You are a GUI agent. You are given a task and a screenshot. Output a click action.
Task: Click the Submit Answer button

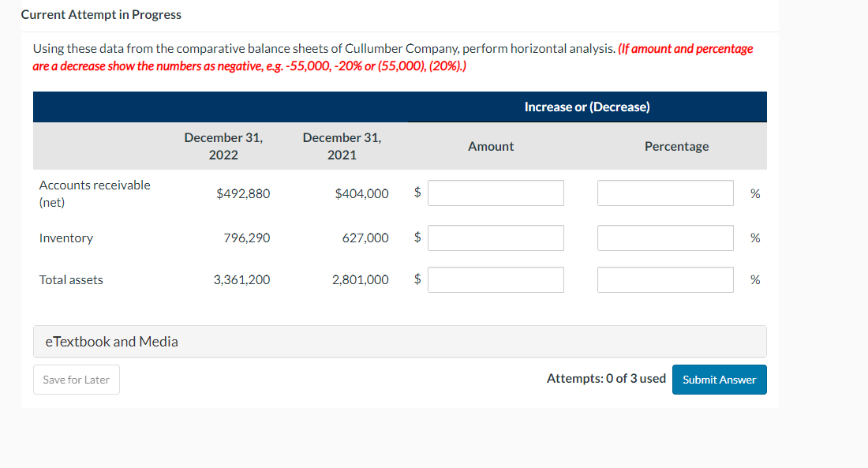[x=719, y=380]
